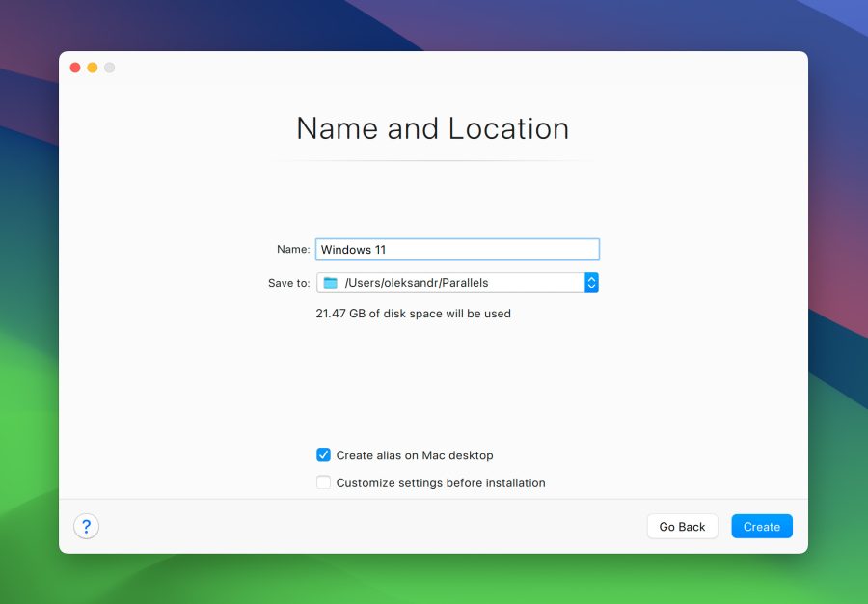Image resolution: width=868 pixels, height=604 pixels.
Task: Click the Go Back button
Action: coord(682,527)
